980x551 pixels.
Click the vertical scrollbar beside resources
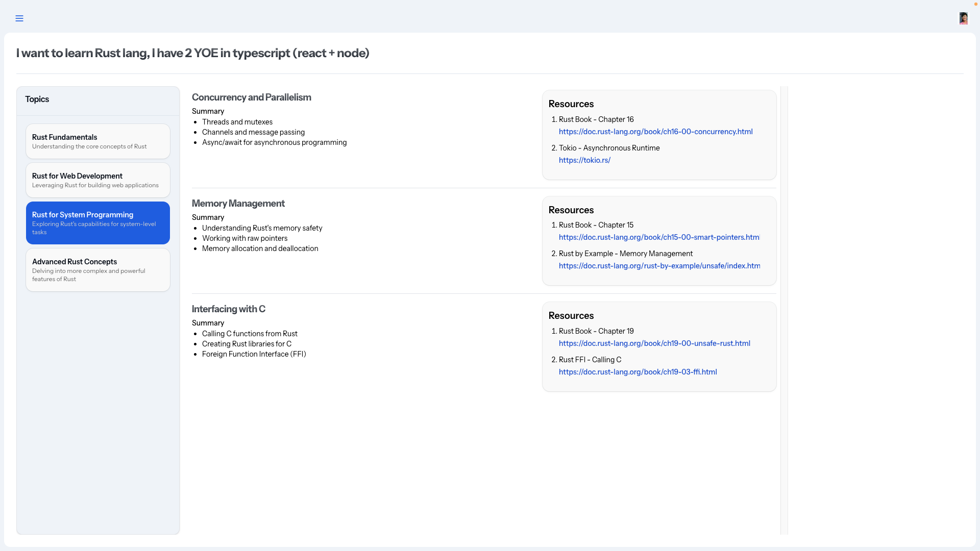[x=784, y=310]
